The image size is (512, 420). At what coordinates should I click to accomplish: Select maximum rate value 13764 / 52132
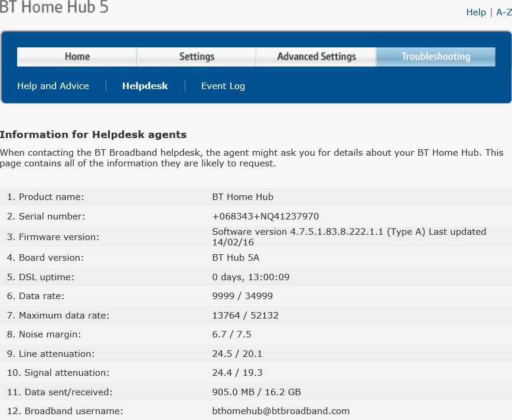[245, 316]
